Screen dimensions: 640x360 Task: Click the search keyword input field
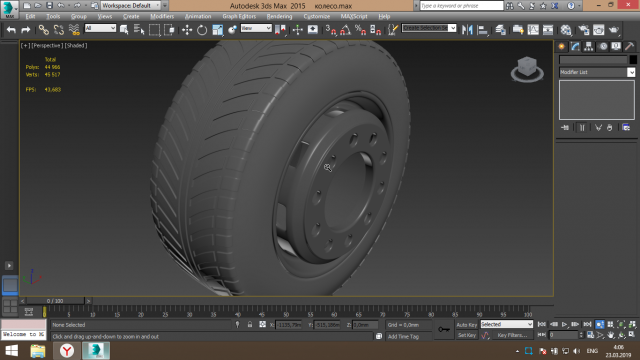tap(462, 6)
